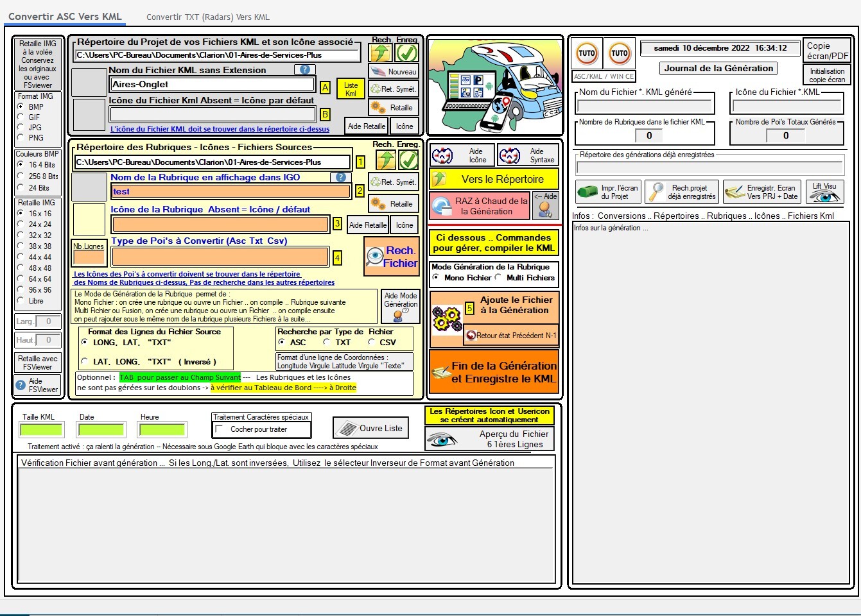
Task: Choose the 64 x 64 resize option
Action: point(21,278)
